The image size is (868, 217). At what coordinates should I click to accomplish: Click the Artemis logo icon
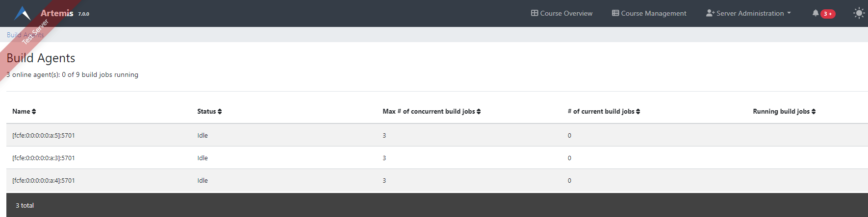23,13
